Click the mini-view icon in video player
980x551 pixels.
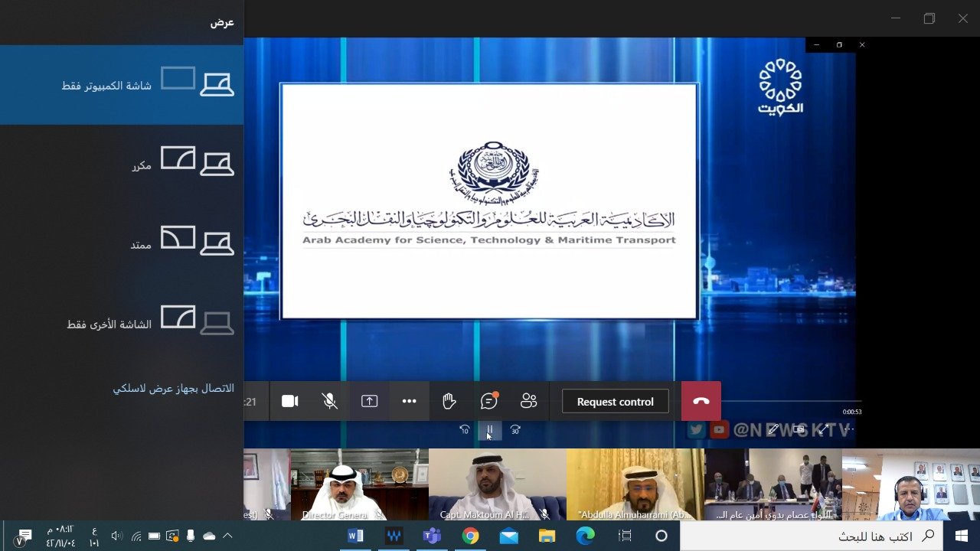coord(799,430)
